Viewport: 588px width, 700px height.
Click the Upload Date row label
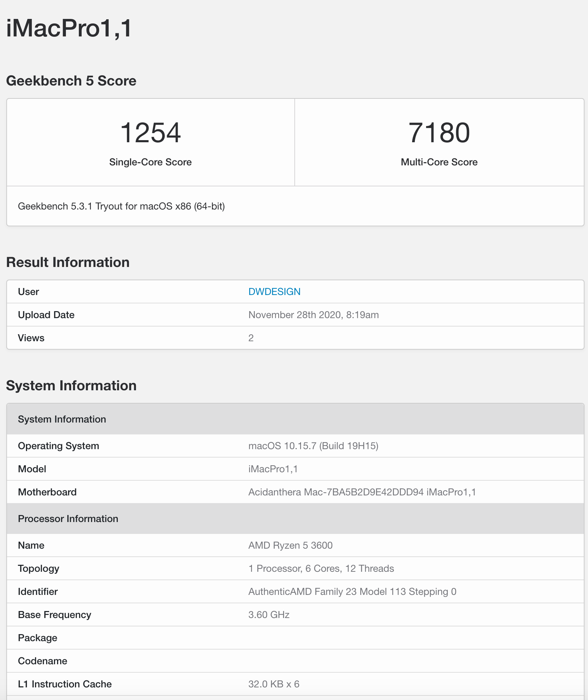46,315
